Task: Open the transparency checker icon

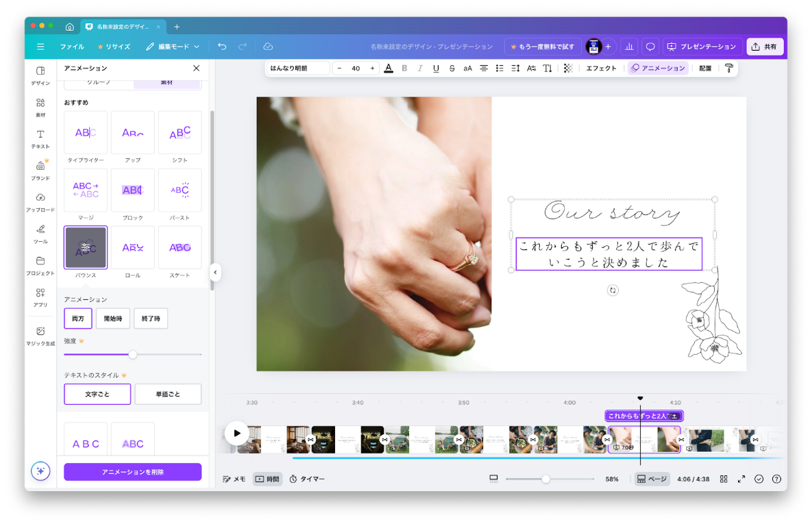Action: pos(568,68)
